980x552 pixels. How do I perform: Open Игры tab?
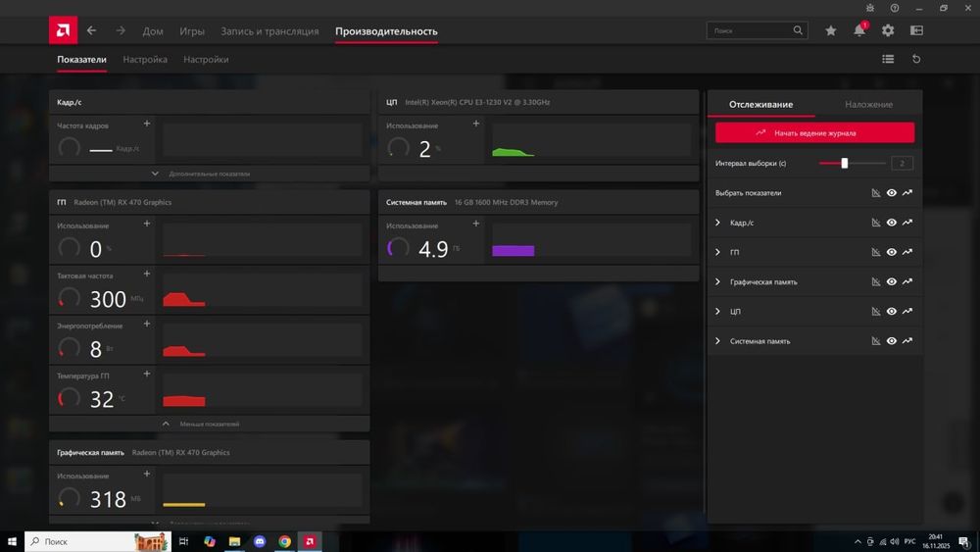coord(192,31)
